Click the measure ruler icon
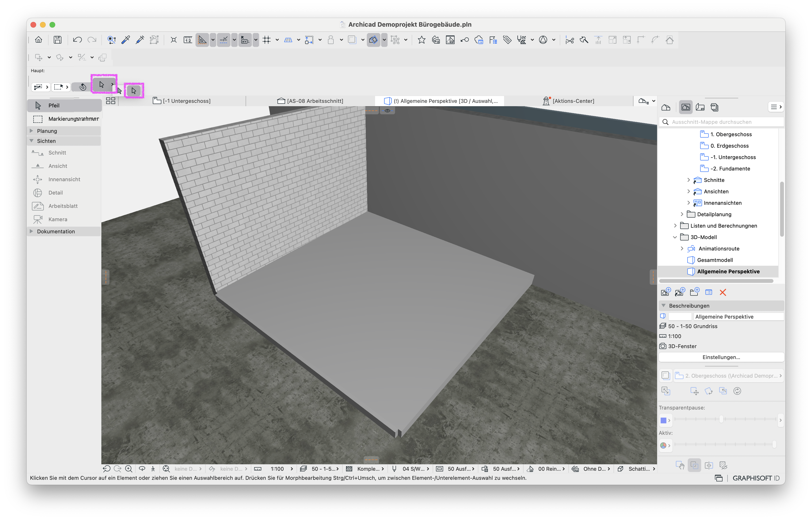The width and height of the screenshot is (812, 520). pyautogui.click(x=188, y=40)
